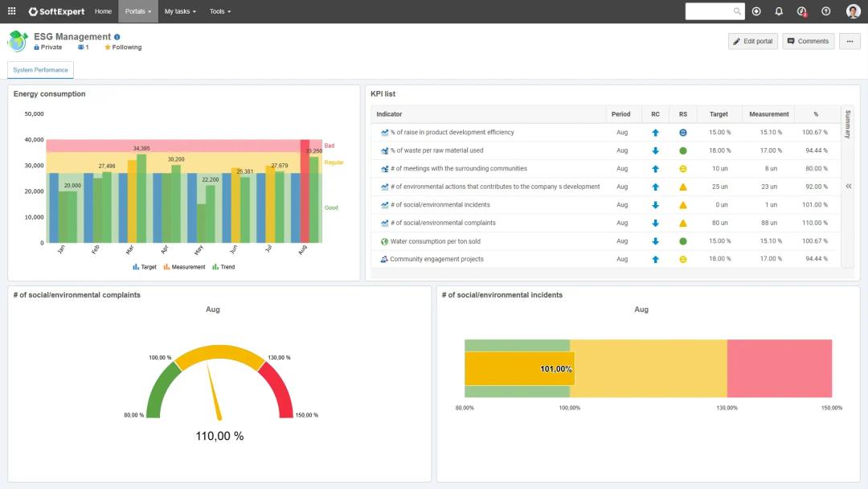868x489 pixels.
Task: Toggle Target series in chart legend
Action: 145,267
